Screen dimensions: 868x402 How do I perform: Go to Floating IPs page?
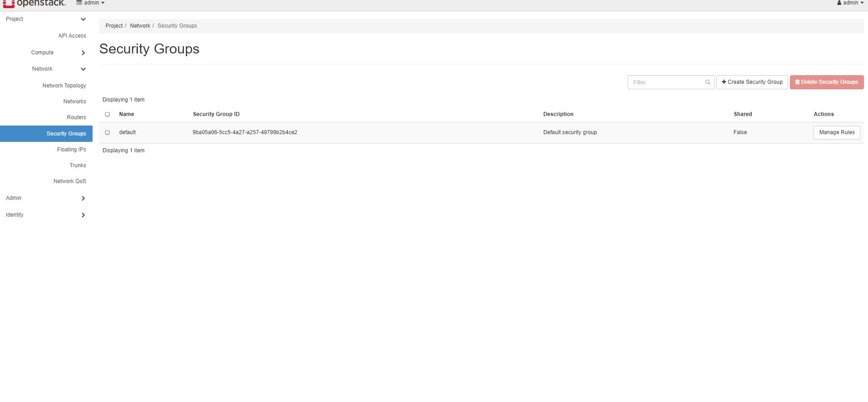tap(71, 150)
